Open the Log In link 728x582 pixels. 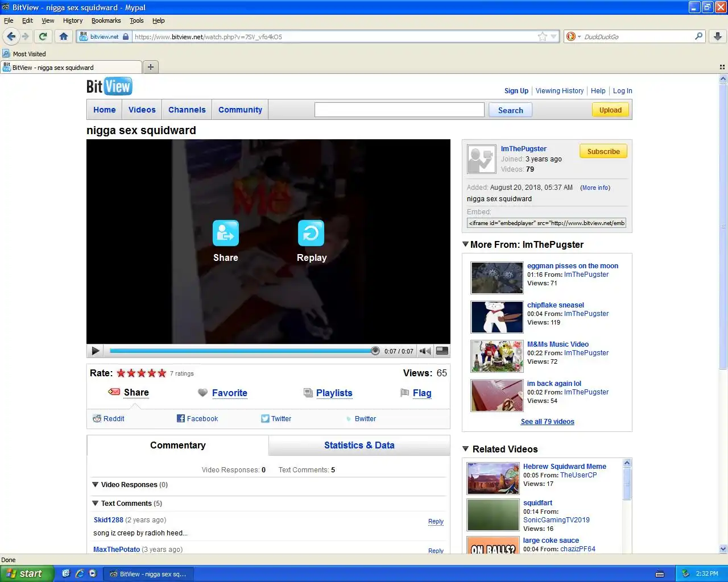(623, 91)
